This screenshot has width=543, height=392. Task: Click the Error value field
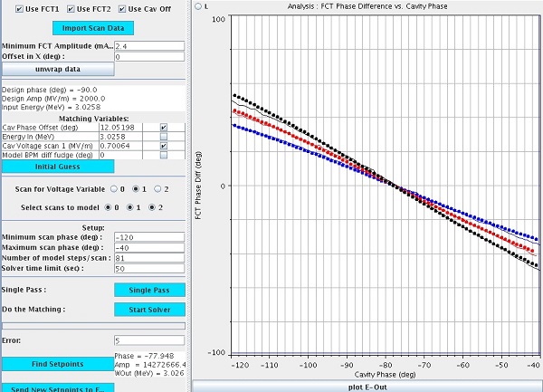click(x=148, y=341)
